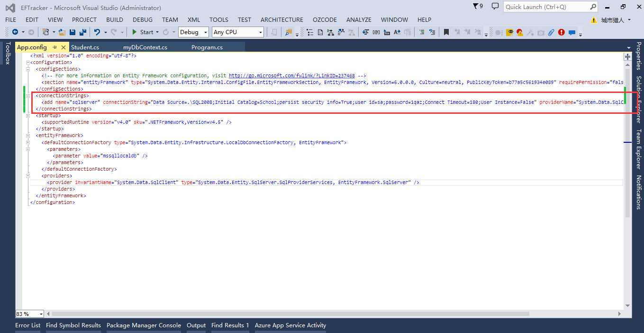
Task: Click the editor split window handle
Action: pyautogui.click(x=628, y=56)
